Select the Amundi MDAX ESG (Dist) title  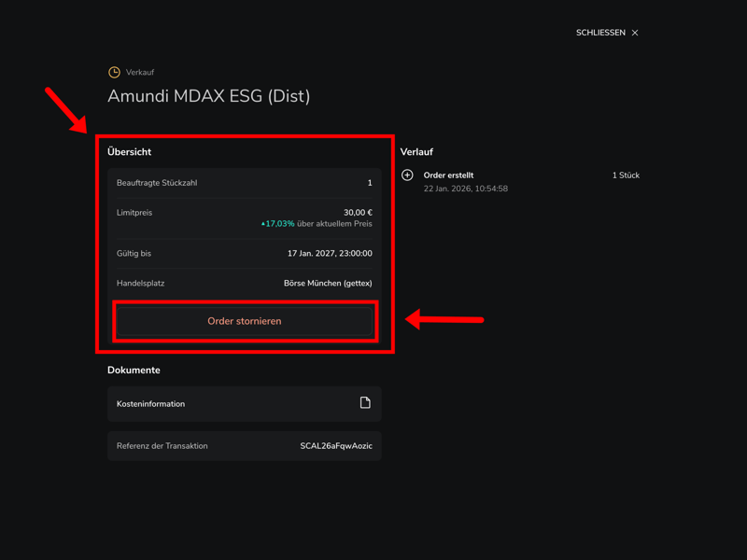tap(208, 96)
